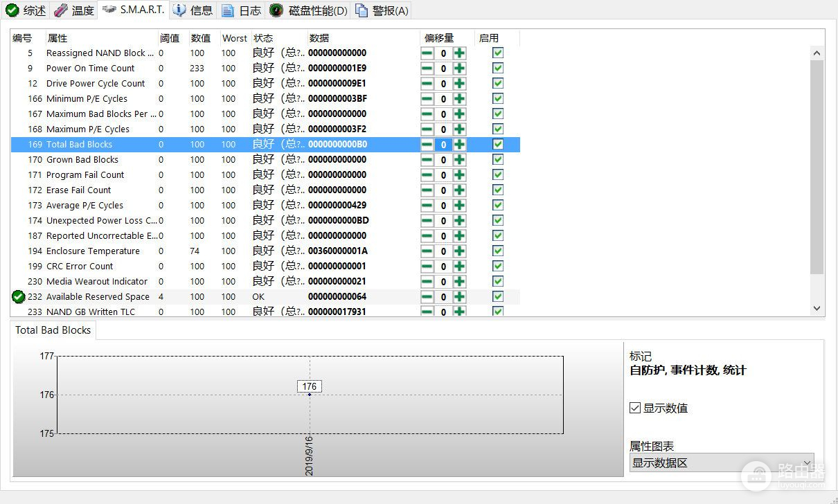Click the 176 data point on chart
838x504 pixels.
point(310,395)
